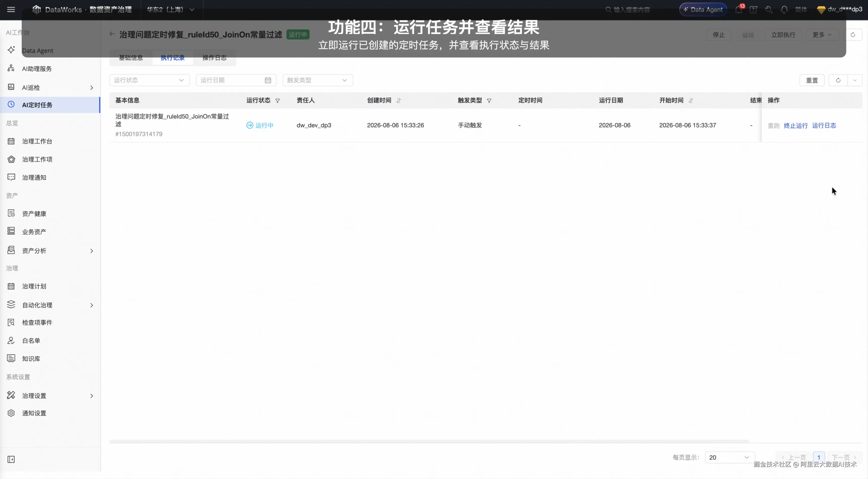This screenshot has height=479, width=868.
Task: Refresh the execution records table
Action: (x=838, y=80)
